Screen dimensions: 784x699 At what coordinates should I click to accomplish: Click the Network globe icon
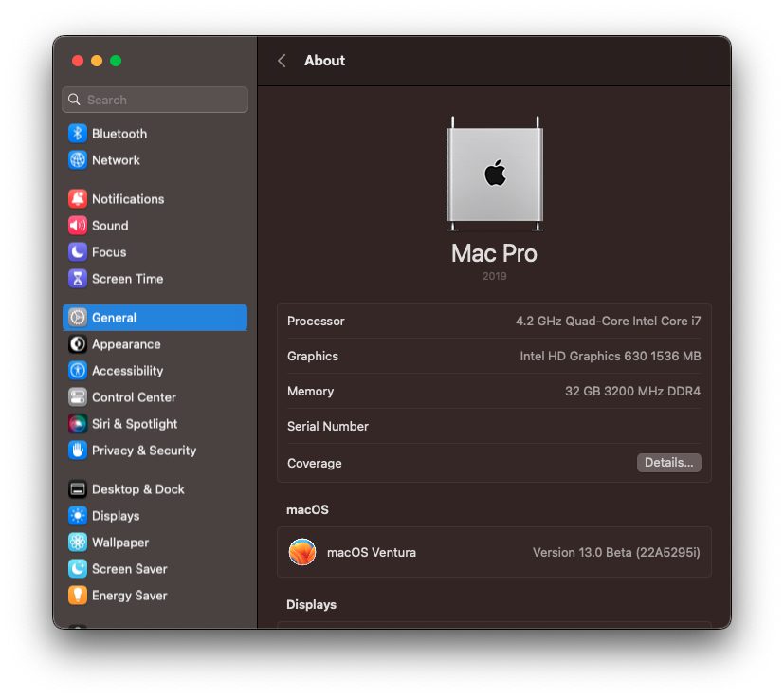pos(78,160)
